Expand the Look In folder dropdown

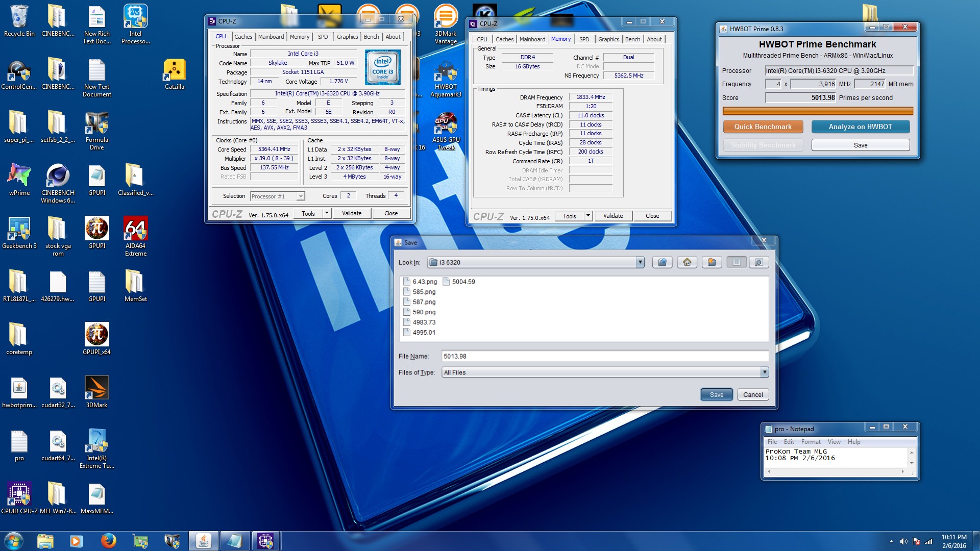point(640,262)
